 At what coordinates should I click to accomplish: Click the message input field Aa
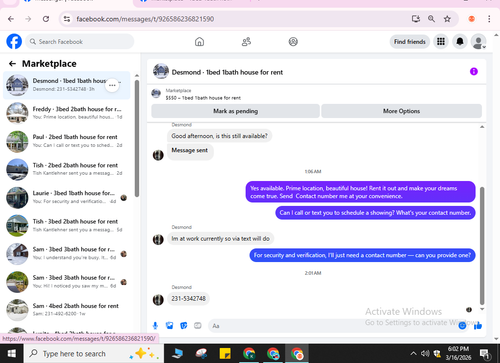click(x=333, y=326)
